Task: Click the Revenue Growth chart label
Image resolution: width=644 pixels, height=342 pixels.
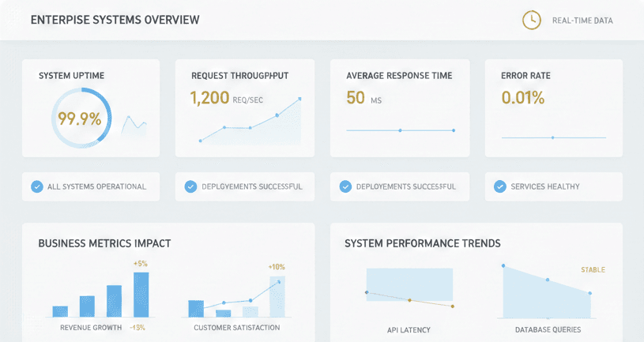Action: tap(91, 327)
